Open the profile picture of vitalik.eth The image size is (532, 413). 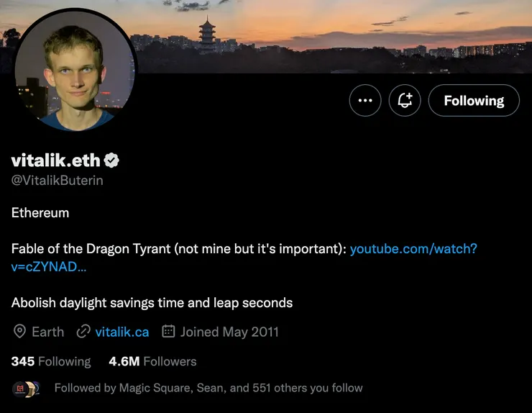pos(75,70)
